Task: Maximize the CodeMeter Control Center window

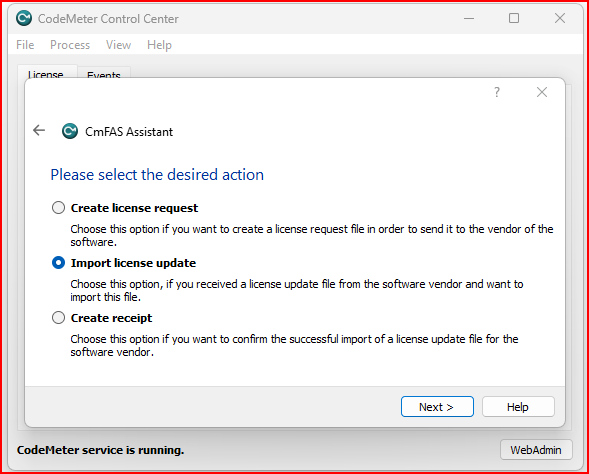Action: [514, 18]
